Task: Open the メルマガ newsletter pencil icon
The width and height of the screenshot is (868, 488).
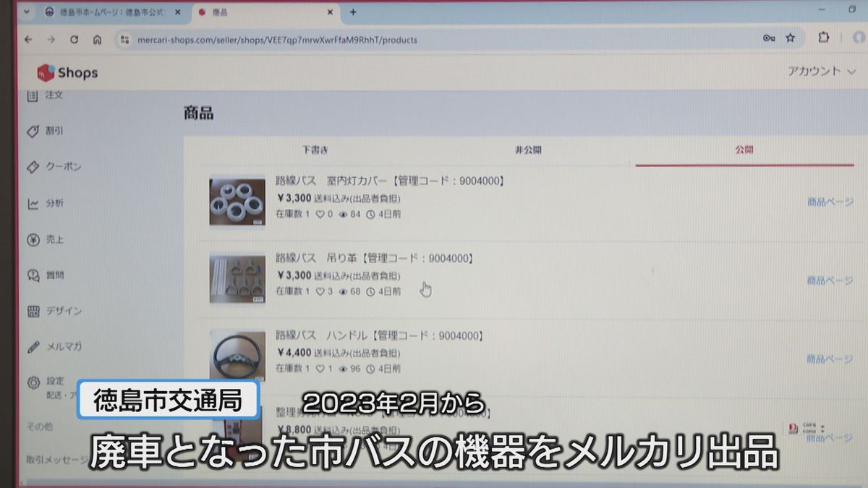Action: pos(33,347)
